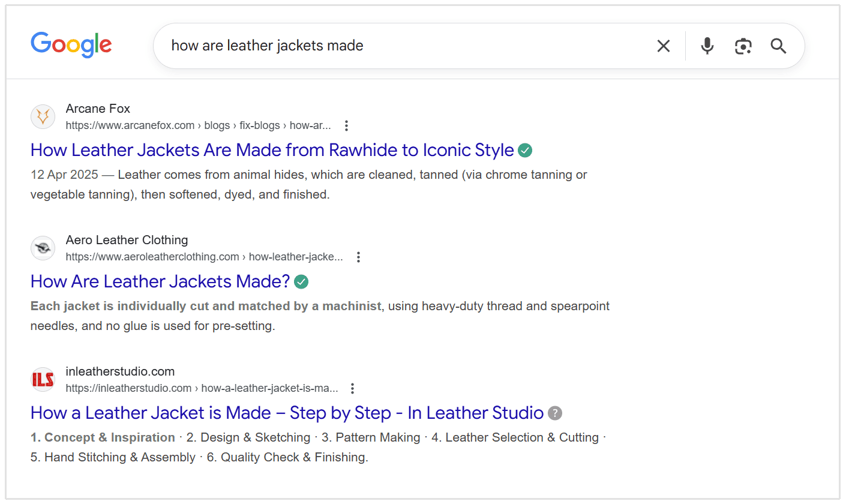The height and width of the screenshot is (504, 846).
Task: Click the green checkmark beside 'How Are Leather Jackets Made?'
Action: [301, 281]
